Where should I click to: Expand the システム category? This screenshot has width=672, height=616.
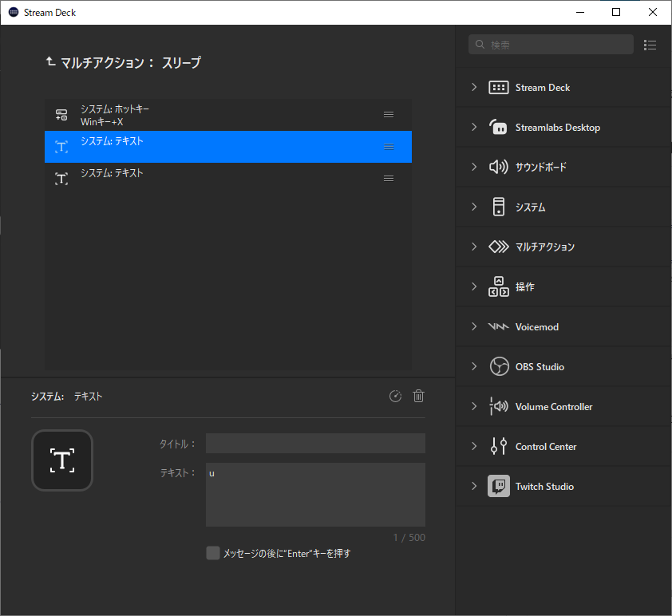[474, 207]
